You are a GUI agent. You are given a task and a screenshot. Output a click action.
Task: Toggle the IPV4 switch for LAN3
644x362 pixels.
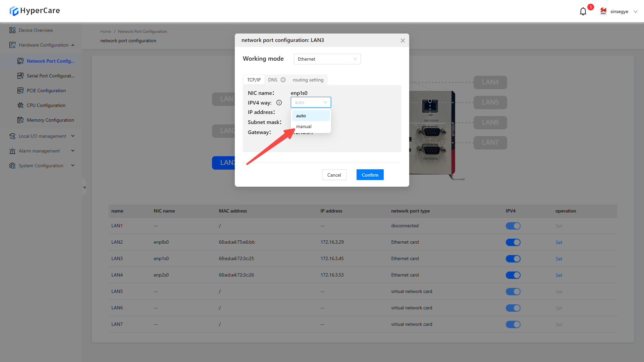point(513,259)
